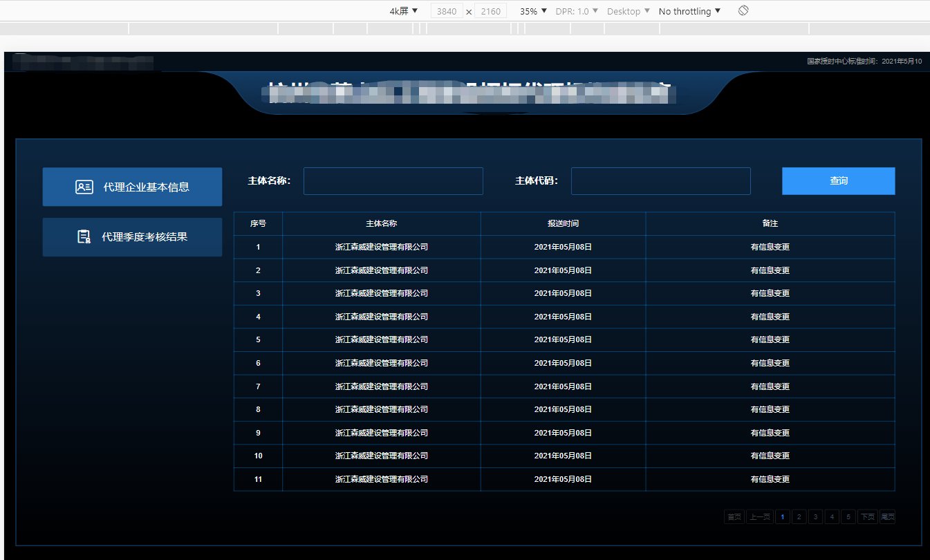Select company name in row 7
The image size is (930, 560).
click(382, 386)
